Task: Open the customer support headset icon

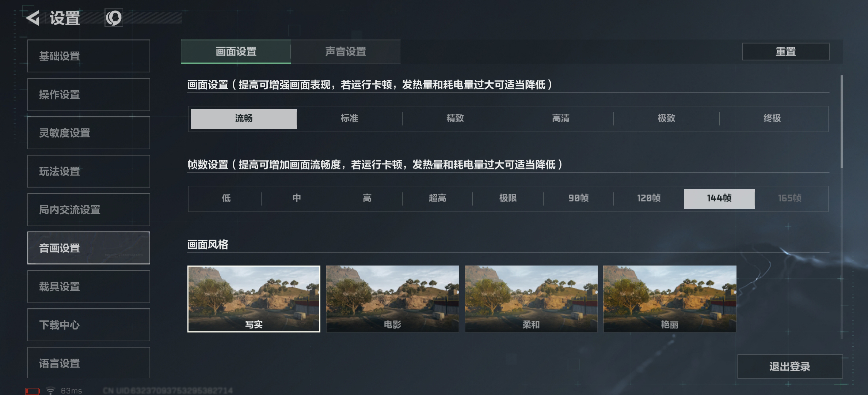Action: [114, 18]
